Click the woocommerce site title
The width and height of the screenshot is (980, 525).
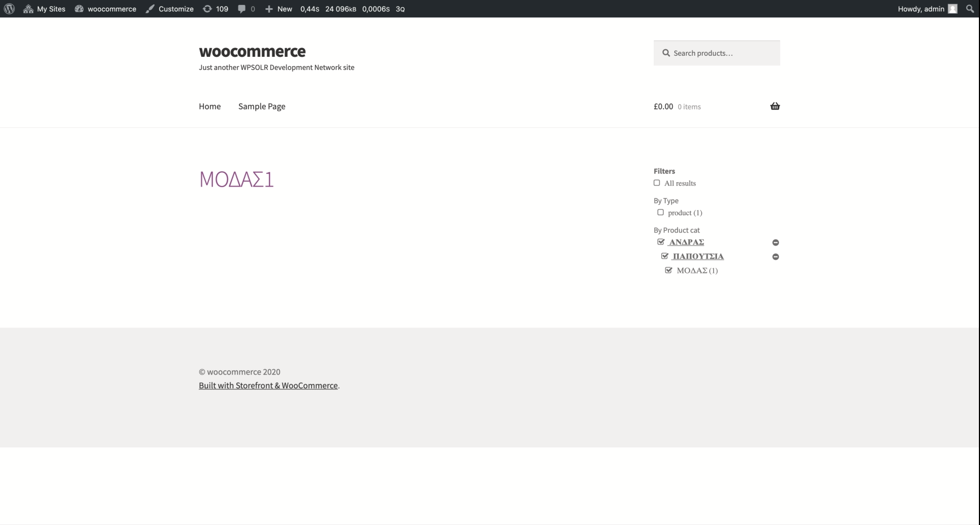(x=252, y=51)
